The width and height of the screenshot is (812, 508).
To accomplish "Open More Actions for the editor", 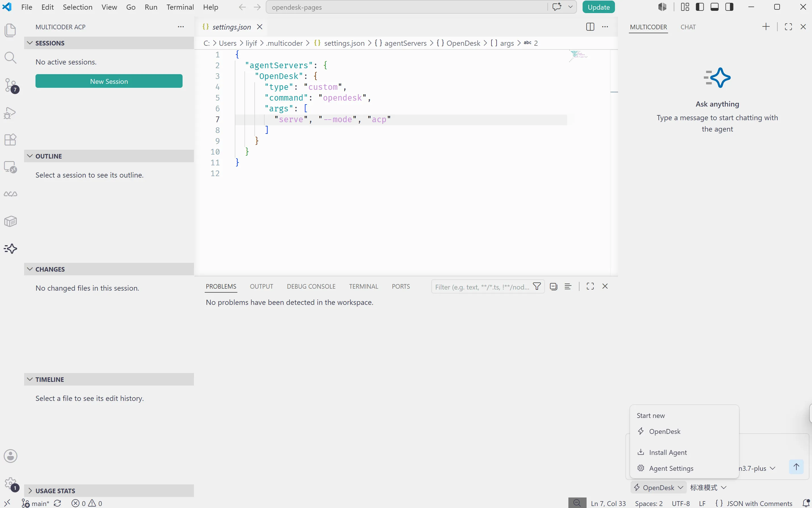I will click(x=605, y=27).
